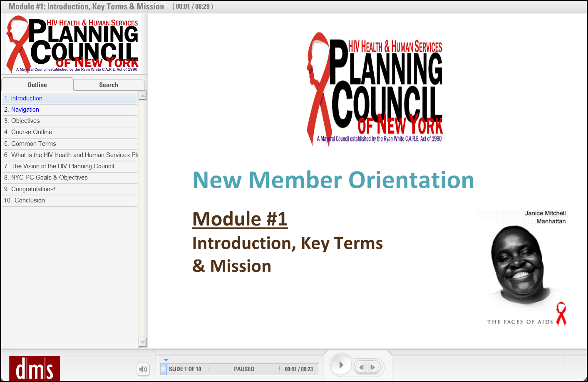Go to the previous slide
The image size is (588, 382).
click(361, 367)
